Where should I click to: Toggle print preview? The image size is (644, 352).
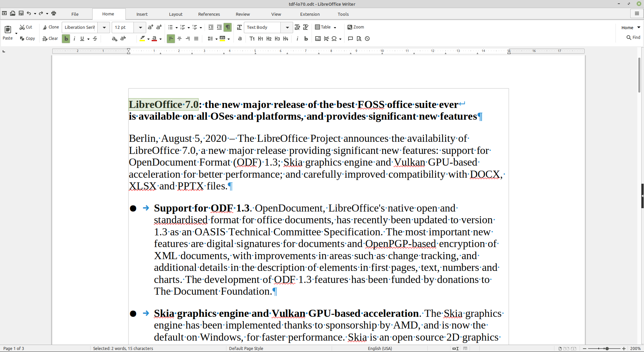click(x=359, y=39)
